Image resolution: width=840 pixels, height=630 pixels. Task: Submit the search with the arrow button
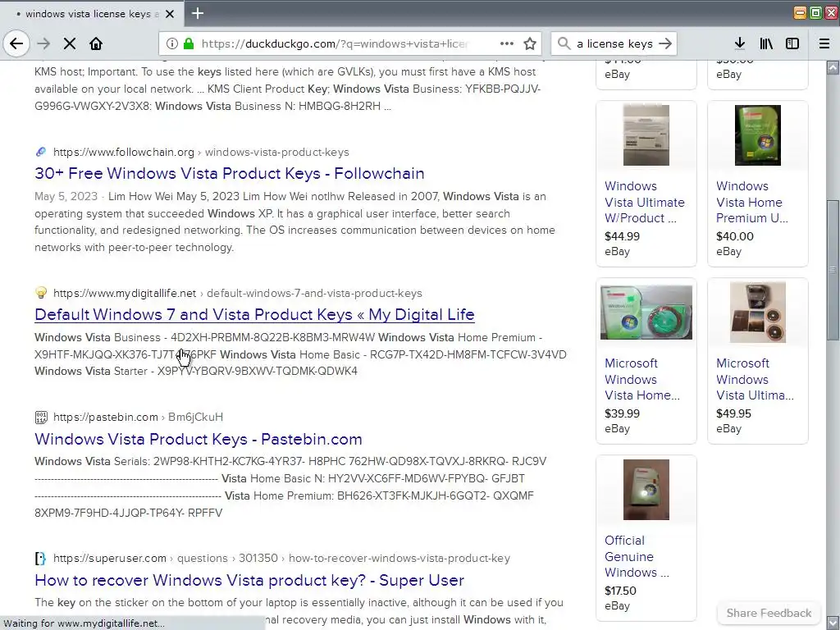(664, 43)
